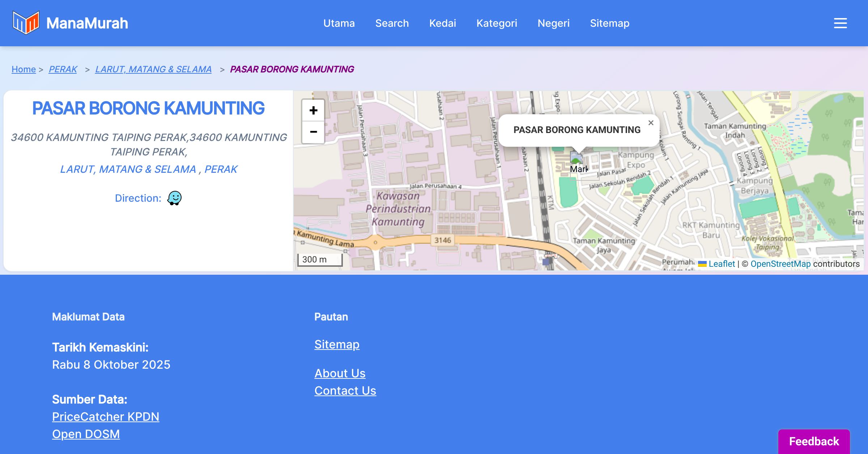Open the LARUT, MATANG & SELAMA breadcrumb
Screen dimensions: 868x454
point(153,69)
